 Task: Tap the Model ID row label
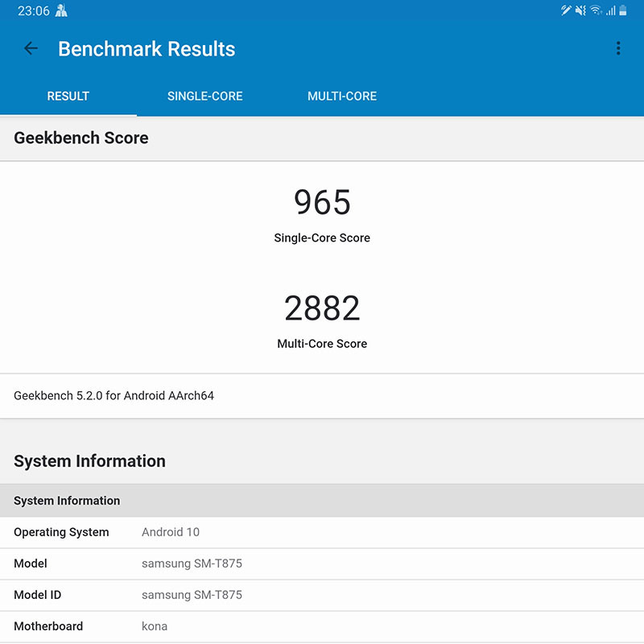(x=37, y=595)
